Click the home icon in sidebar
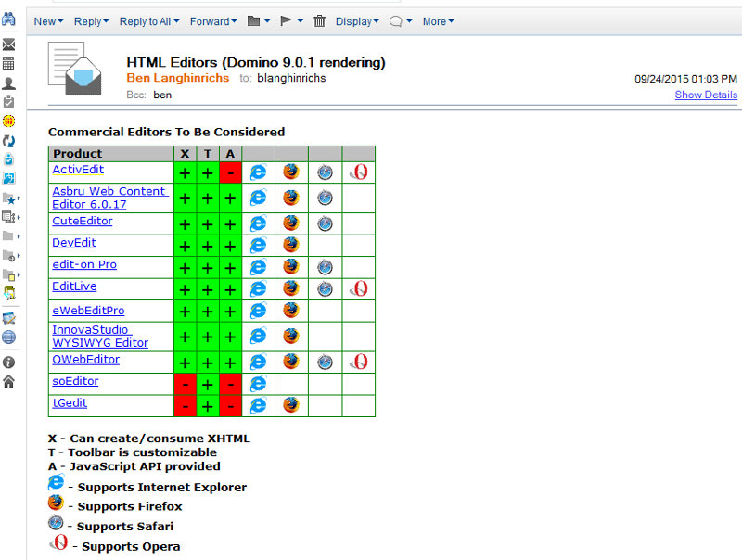The image size is (742, 560). (x=9, y=381)
